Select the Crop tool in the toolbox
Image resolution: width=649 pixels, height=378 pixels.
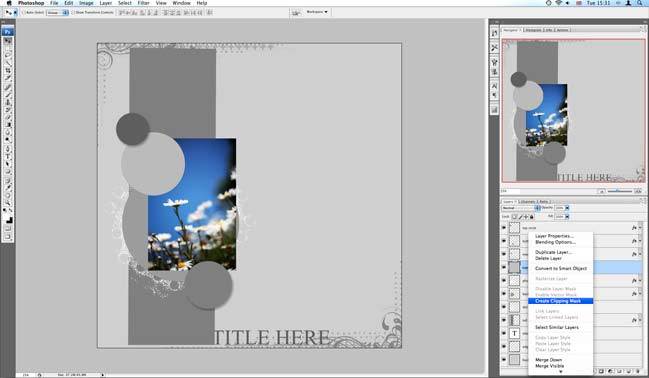point(8,71)
